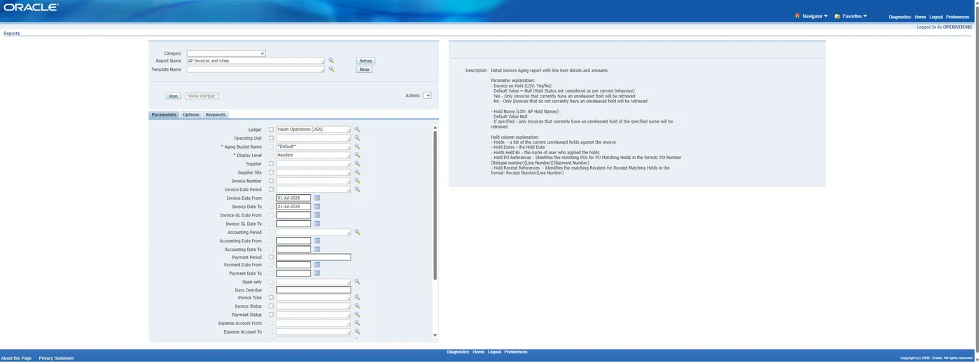Open the Ledger lookup magnifier
980x363 pixels.
click(x=357, y=130)
